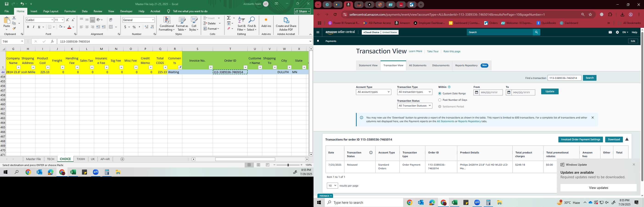
Task: Open the Excel Name Box dropdown
Action: pyautogui.click(x=22, y=41)
